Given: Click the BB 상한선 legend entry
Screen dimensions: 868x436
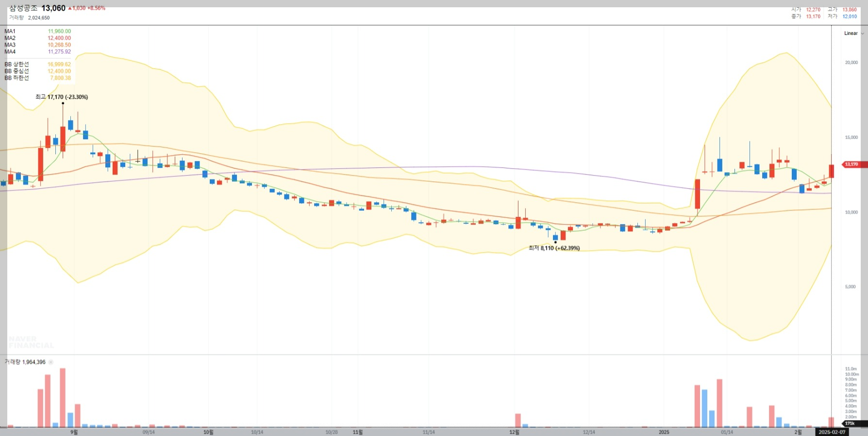Looking at the screenshot, I should tap(17, 65).
